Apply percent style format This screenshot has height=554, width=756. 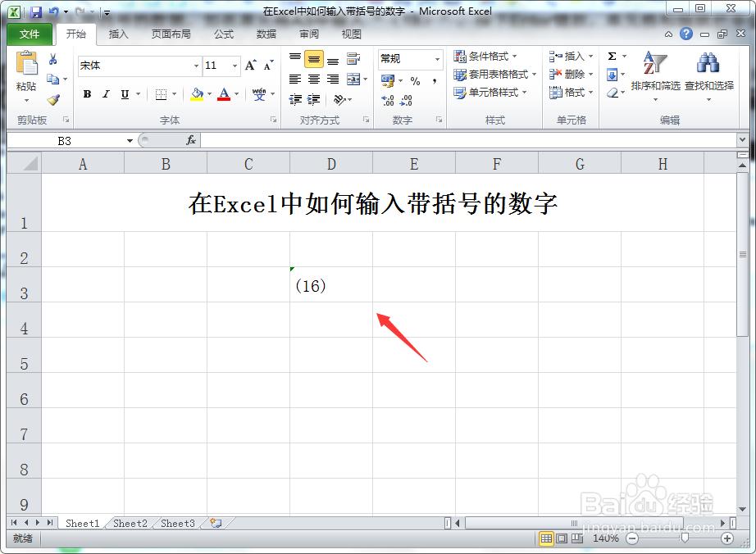415,81
